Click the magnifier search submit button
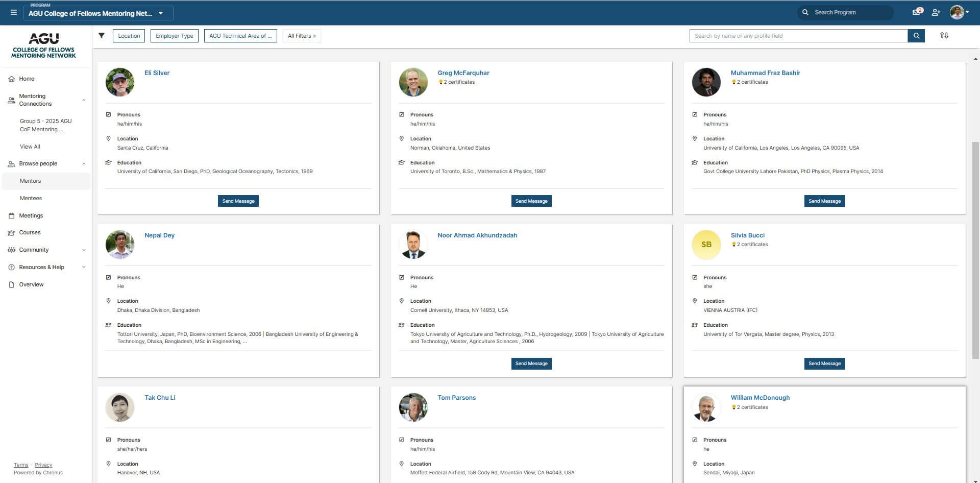Screen dimensions: 980x483 (x=916, y=36)
